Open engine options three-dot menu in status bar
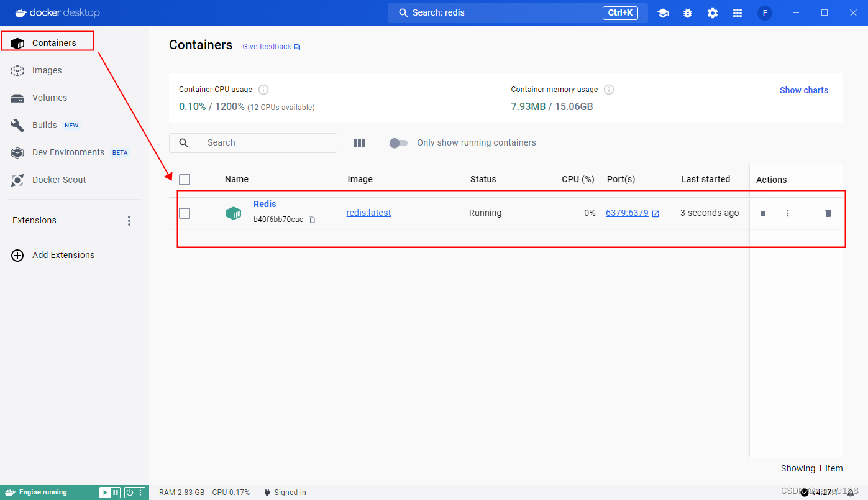Screen dimensions: 868x500 pyautogui.click(x=141, y=493)
